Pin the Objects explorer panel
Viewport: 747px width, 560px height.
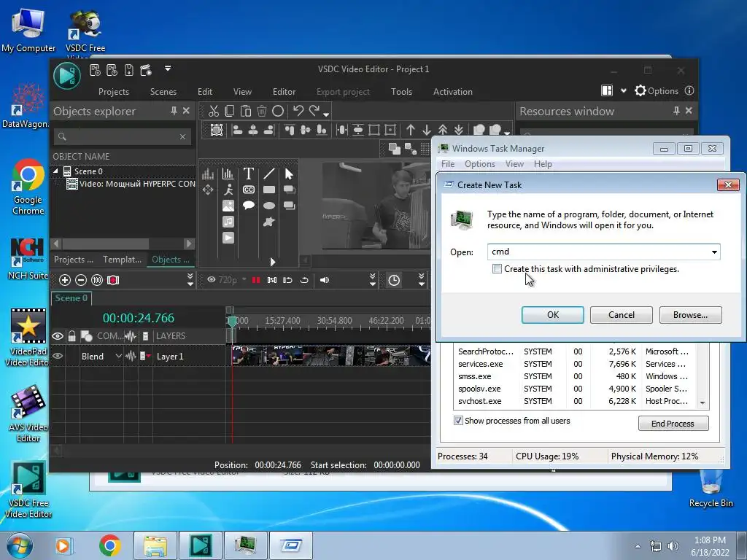(x=174, y=111)
